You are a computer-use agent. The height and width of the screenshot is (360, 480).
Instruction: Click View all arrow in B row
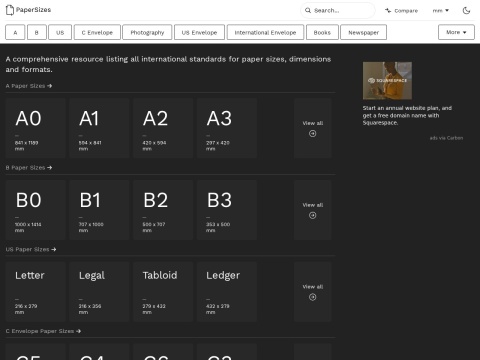coord(313,215)
